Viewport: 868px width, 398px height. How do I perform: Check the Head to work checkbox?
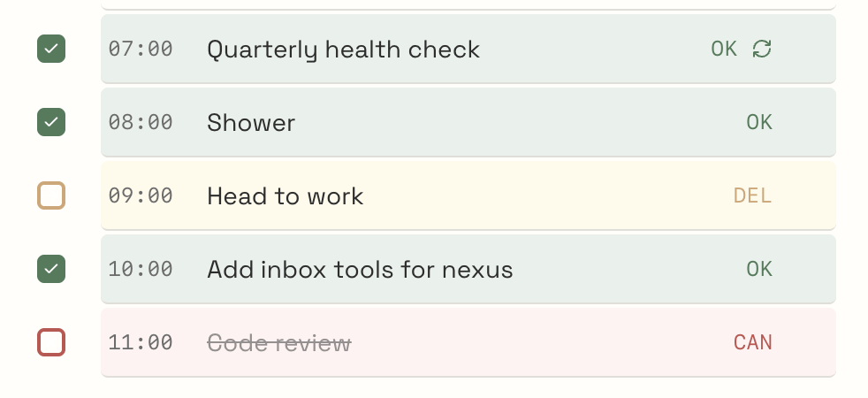pyautogui.click(x=51, y=195)
